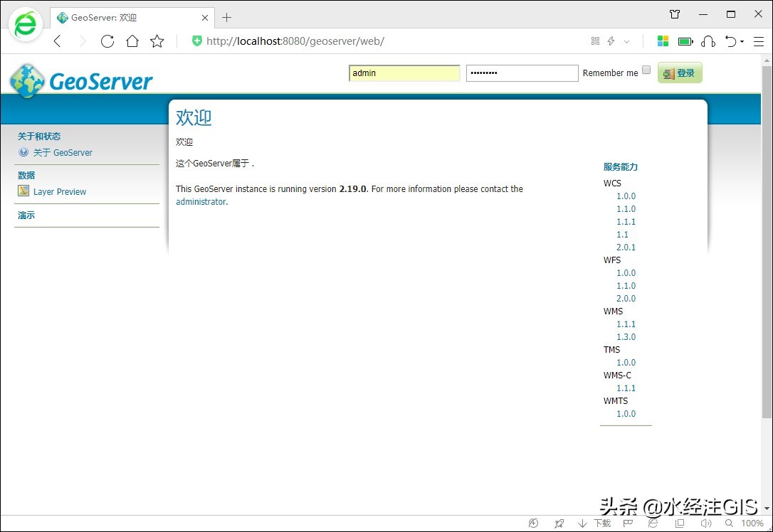Click the about GeoServer help icon
The width and height of the screenshot is (773, 532).
pyautogui.click(x=23, y=152)
